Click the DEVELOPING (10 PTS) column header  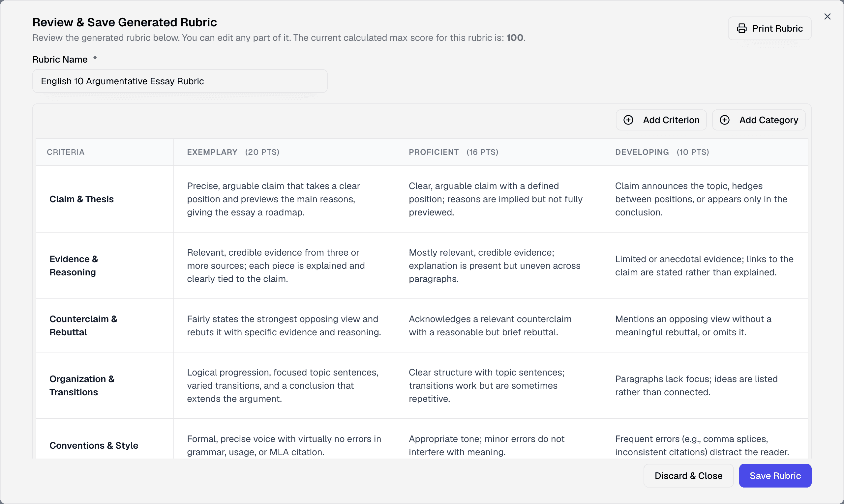pos(662,152)
